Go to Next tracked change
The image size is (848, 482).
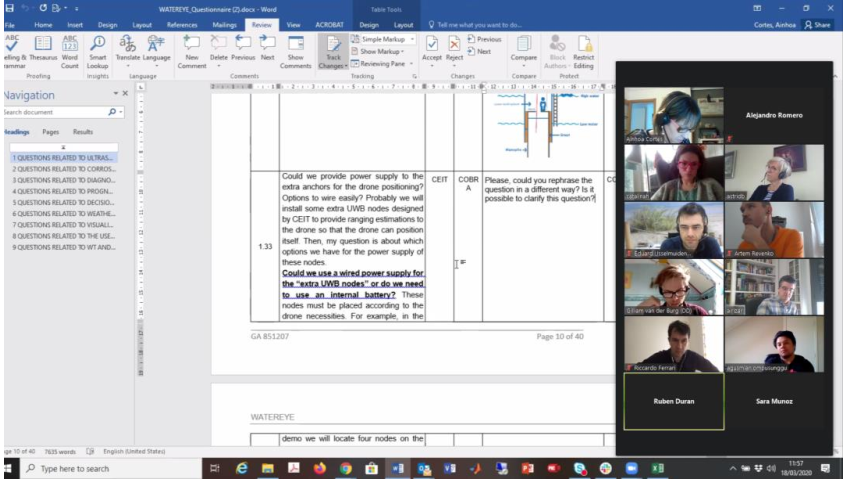pos(479,51)
